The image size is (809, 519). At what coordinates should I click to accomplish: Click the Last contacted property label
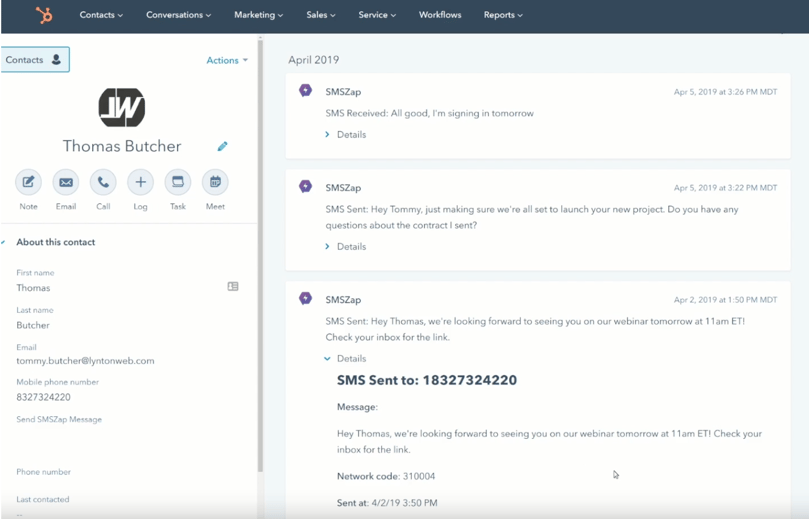click(x=43, y=499)
